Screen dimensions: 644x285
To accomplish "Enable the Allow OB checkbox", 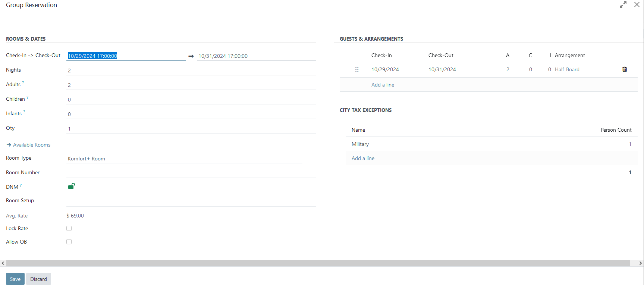I will (x=69, y=242).
